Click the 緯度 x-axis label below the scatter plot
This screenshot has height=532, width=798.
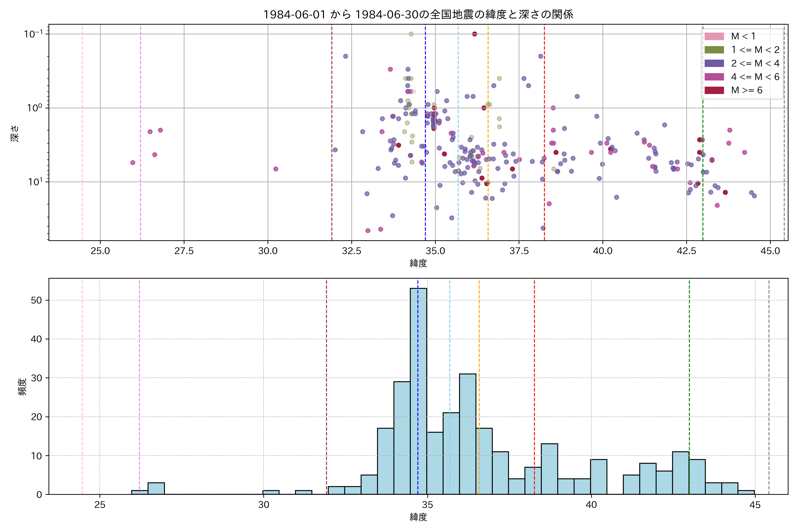coord(418,263)
